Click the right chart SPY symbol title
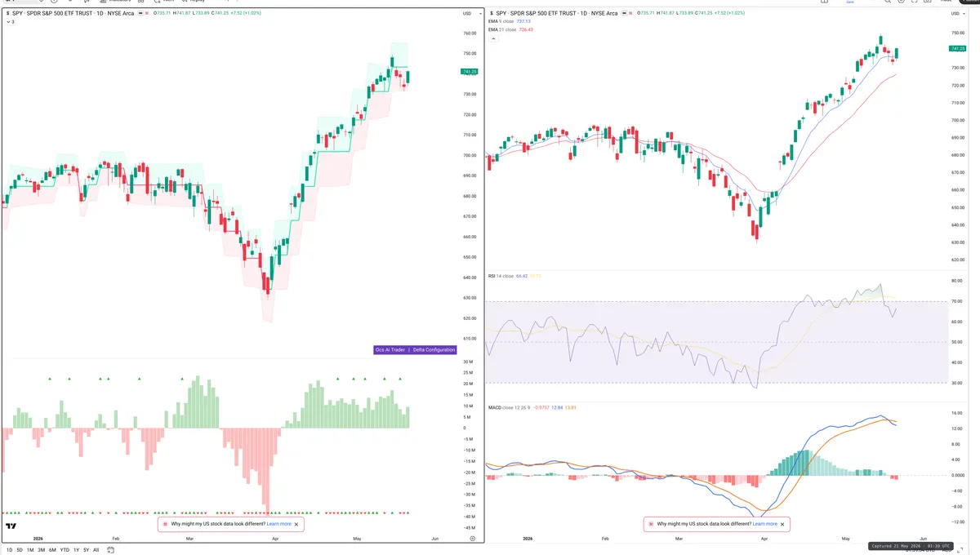Screen dimensions: 980x555 pos(558,14)
